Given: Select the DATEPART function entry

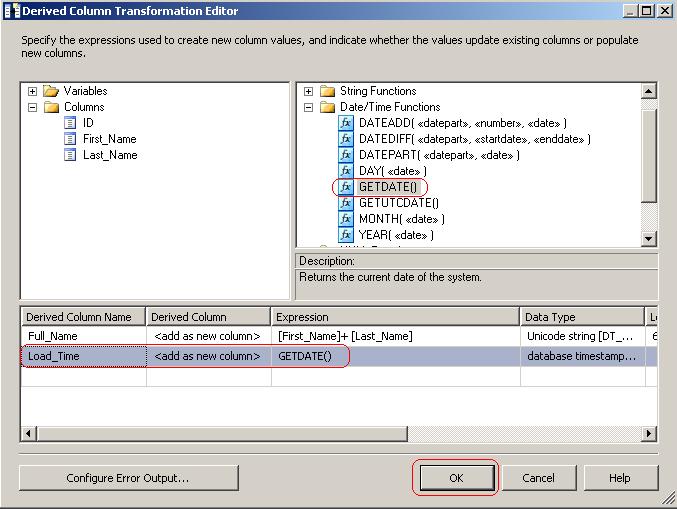Looking at the screenshot, I should tap(439, 155).
